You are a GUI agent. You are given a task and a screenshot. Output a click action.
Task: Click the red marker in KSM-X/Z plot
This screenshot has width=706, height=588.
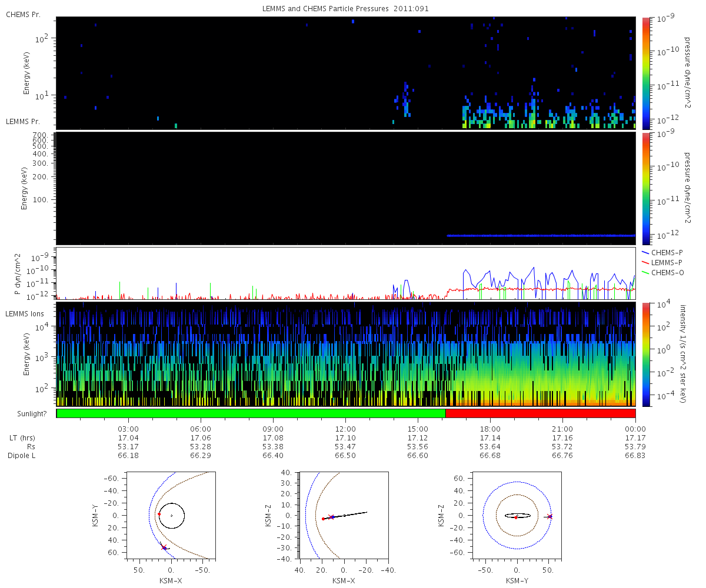click(x=324, y=519)
